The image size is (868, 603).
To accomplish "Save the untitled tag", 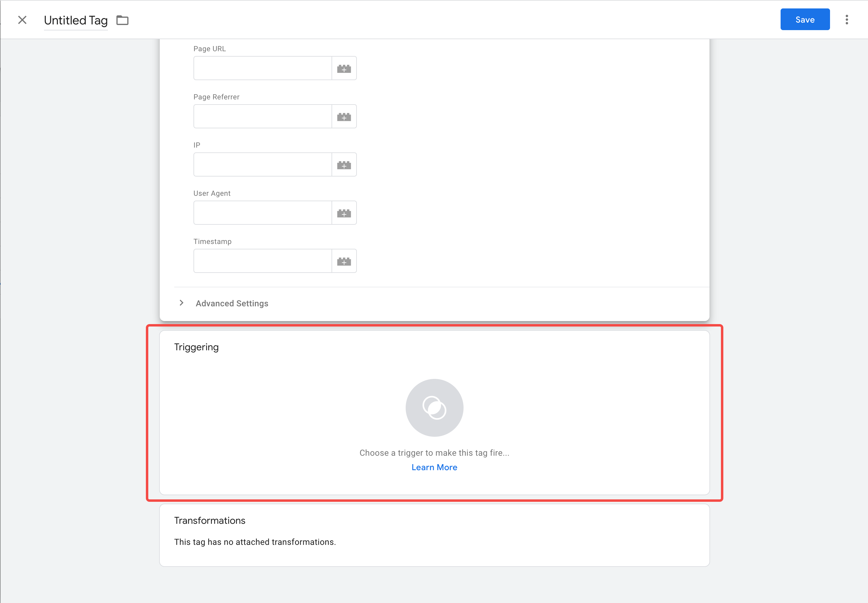I will click(x=804, y=19).
